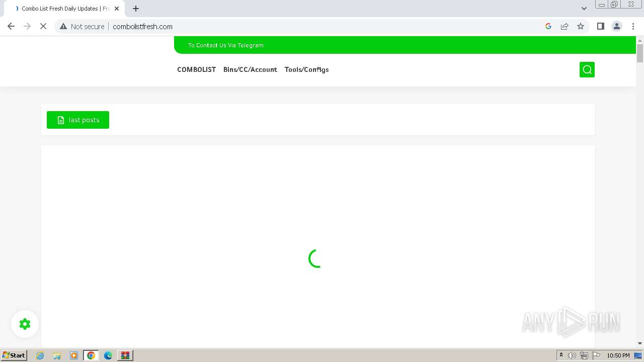This screenshot has height=362, width=644.
Task: Click the Action Center flag icon
Action: (596, 355)
